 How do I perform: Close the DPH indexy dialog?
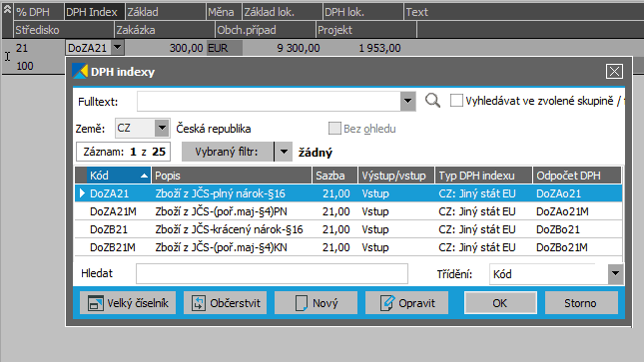coord(614,72)
